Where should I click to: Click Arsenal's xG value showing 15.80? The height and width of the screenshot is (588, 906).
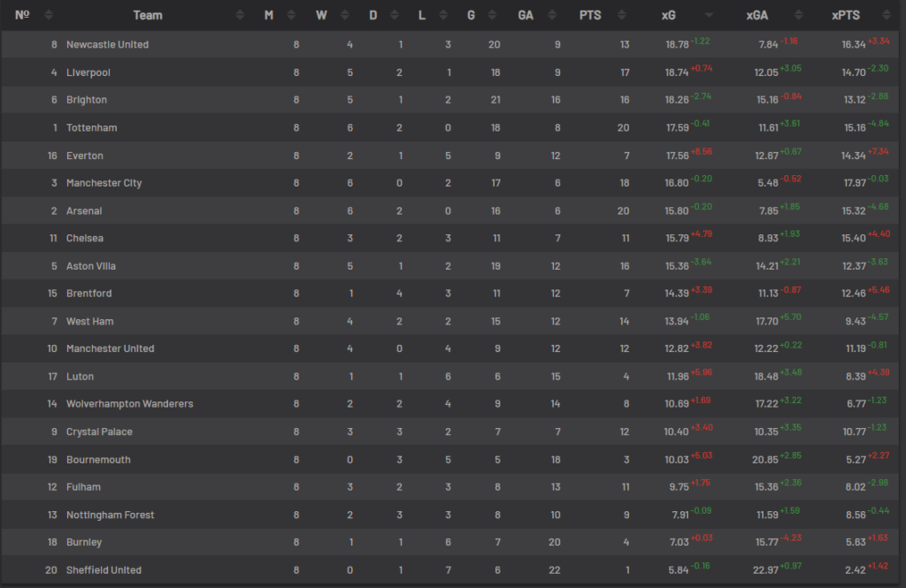676,210
